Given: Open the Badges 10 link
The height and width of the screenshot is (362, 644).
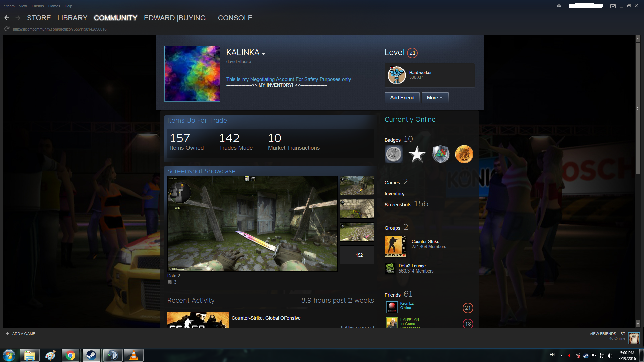Looking at the screenshot, I should click(x=399, y=139).
